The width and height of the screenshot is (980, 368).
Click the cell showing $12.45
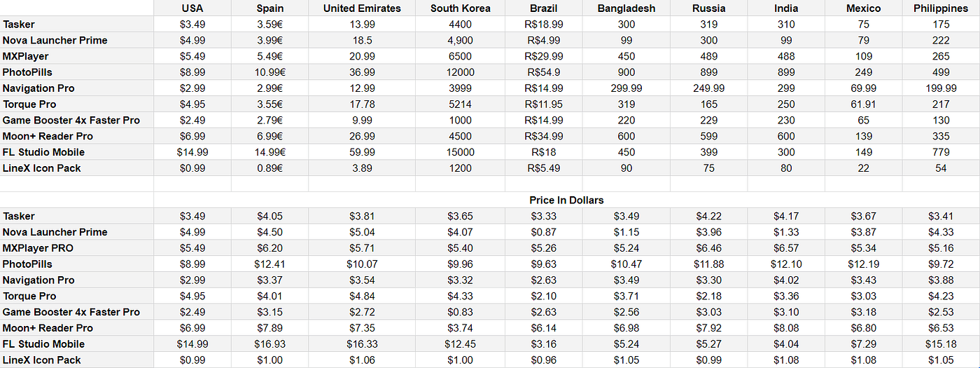(461, 344)
